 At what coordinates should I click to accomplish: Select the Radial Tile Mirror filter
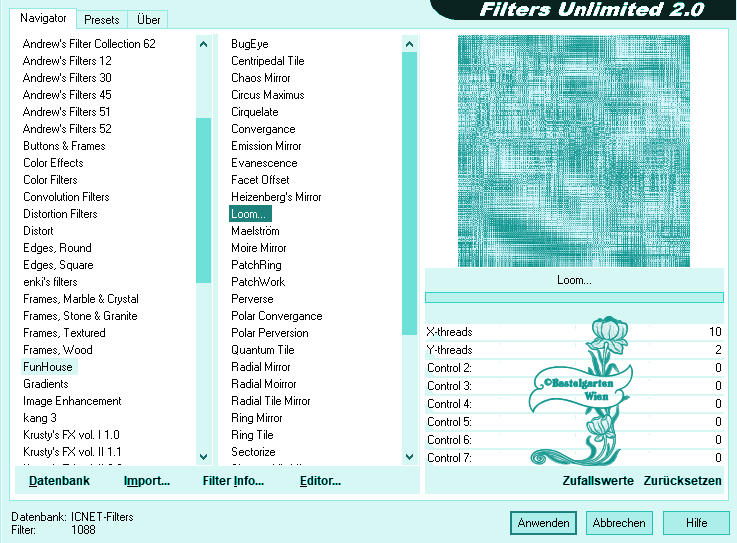[x=271, y=401]
